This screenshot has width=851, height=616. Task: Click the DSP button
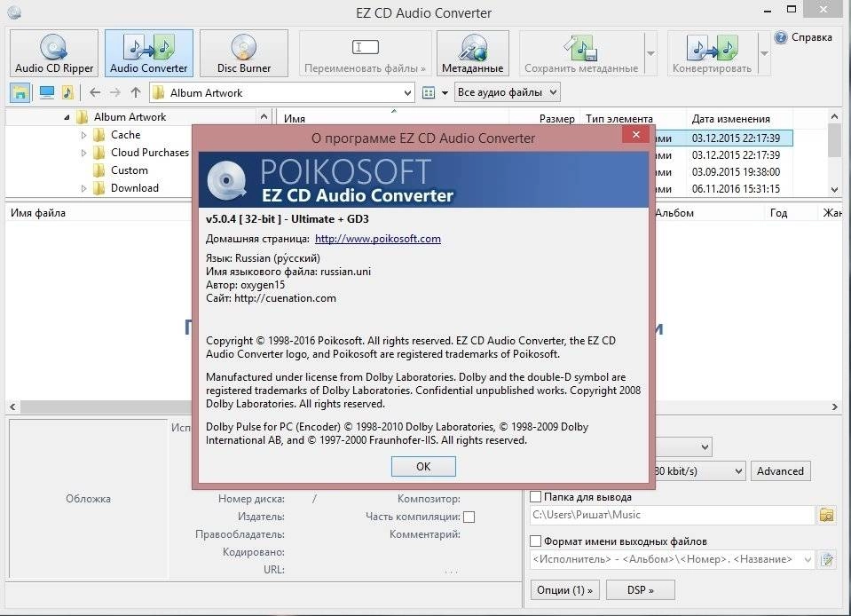click(x=641, y=590)
